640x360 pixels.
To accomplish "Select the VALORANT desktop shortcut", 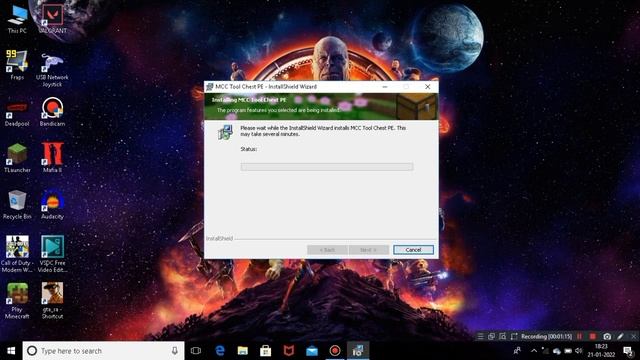I will point(52,19).
